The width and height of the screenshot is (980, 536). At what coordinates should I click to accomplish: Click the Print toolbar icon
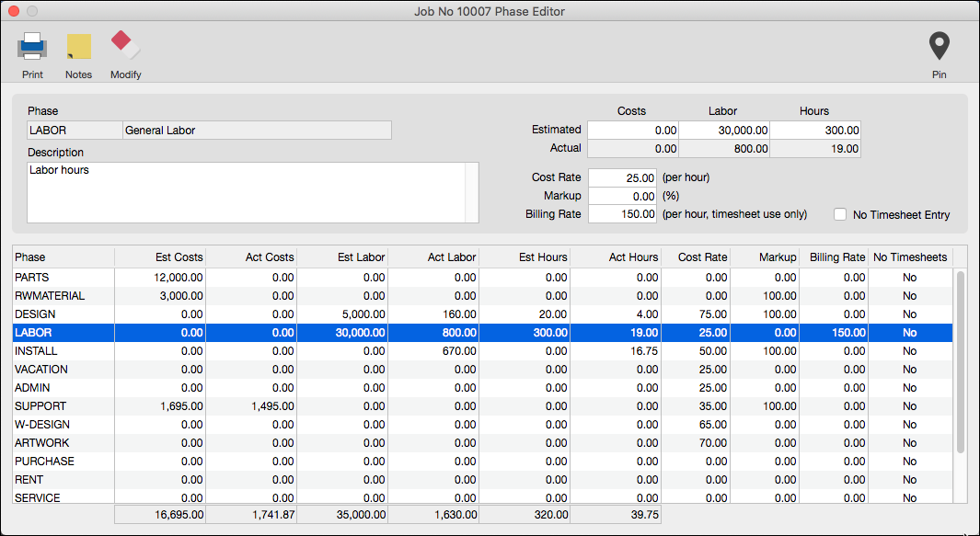[x=32, y=46]
